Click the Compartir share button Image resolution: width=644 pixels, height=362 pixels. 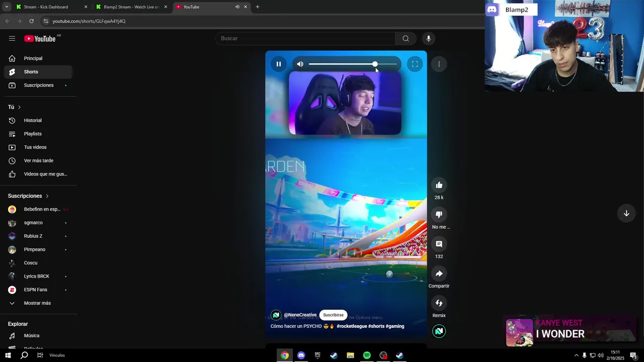click(x=439, y=274)
